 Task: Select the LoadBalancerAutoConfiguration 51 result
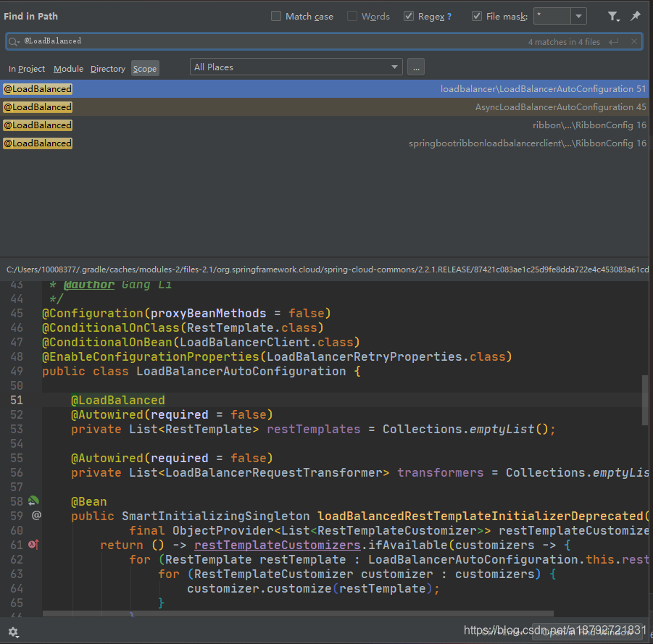point(325,89)
